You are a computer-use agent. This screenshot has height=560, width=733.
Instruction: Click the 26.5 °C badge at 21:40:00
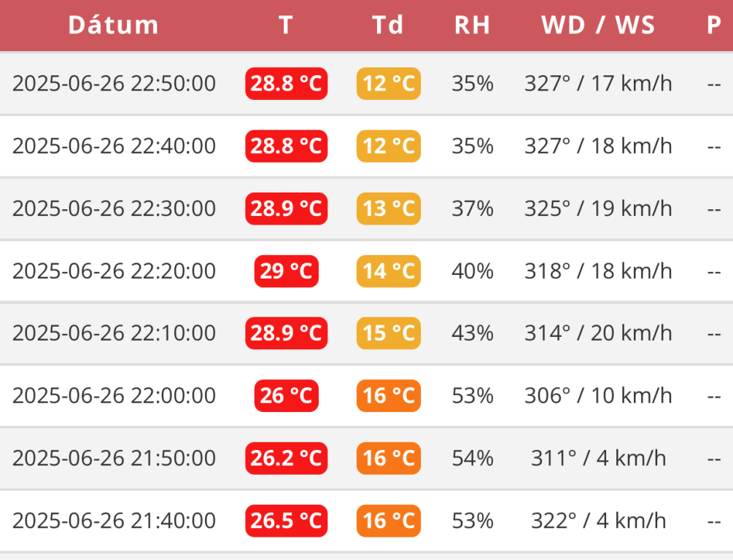click(x=286, y=521)
